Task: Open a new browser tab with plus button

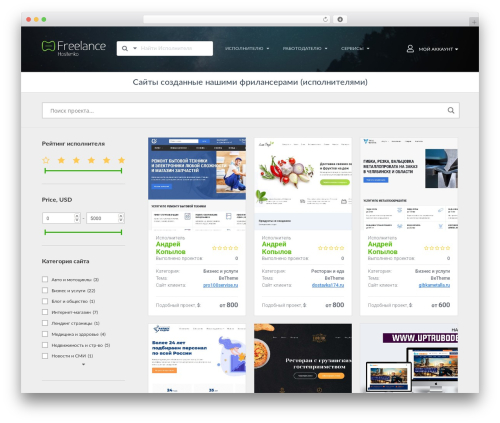Action: 474,22
